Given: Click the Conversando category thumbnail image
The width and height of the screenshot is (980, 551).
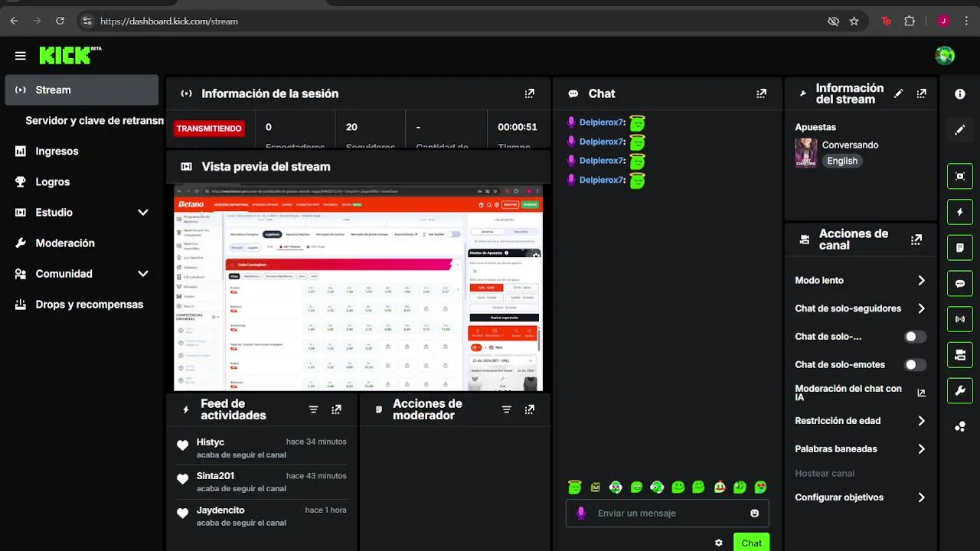Looking at the screenshot, I should [805, 153].
